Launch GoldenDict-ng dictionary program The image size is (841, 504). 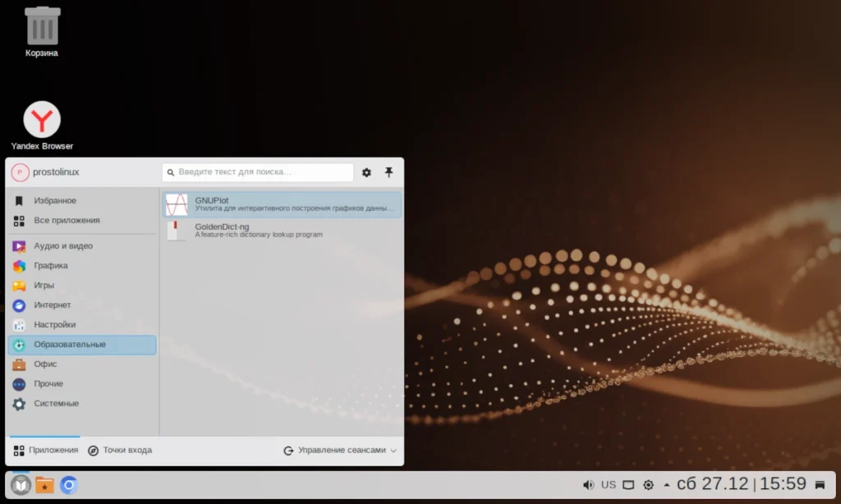pyautogui.click(x=283, y=231)
